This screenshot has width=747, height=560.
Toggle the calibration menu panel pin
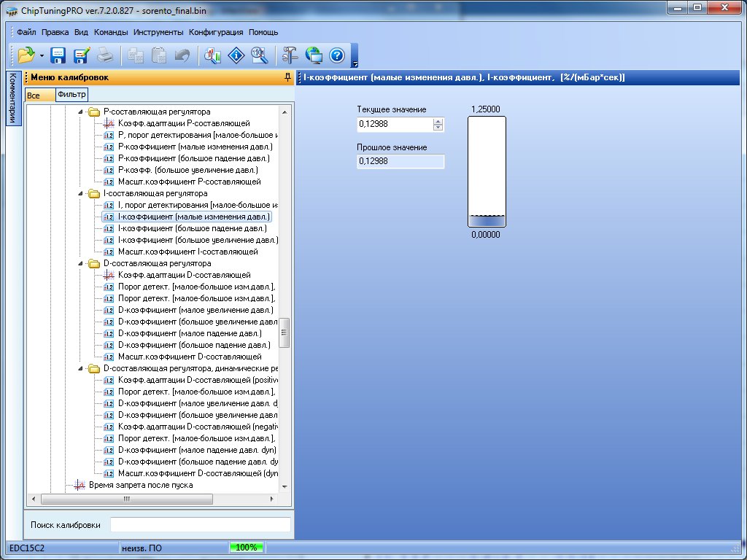tap(287, 77)
